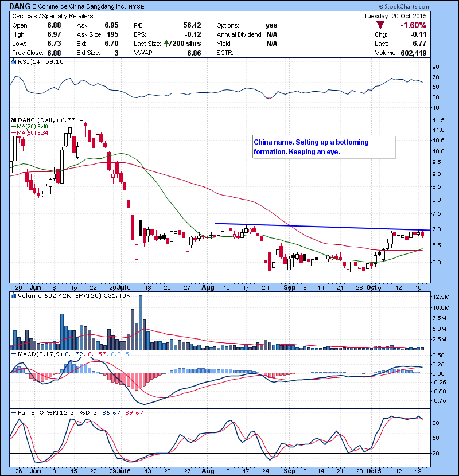
Task: Click the tallest volume bar in July
Action: [x=141, y=323]
